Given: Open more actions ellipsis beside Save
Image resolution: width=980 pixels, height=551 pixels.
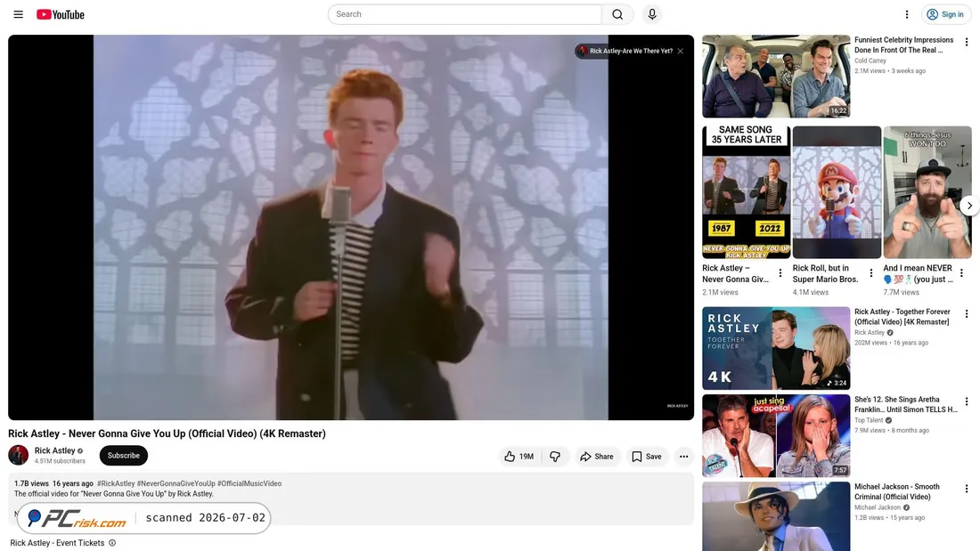Looking at the screenshot, I should point(683,457).
